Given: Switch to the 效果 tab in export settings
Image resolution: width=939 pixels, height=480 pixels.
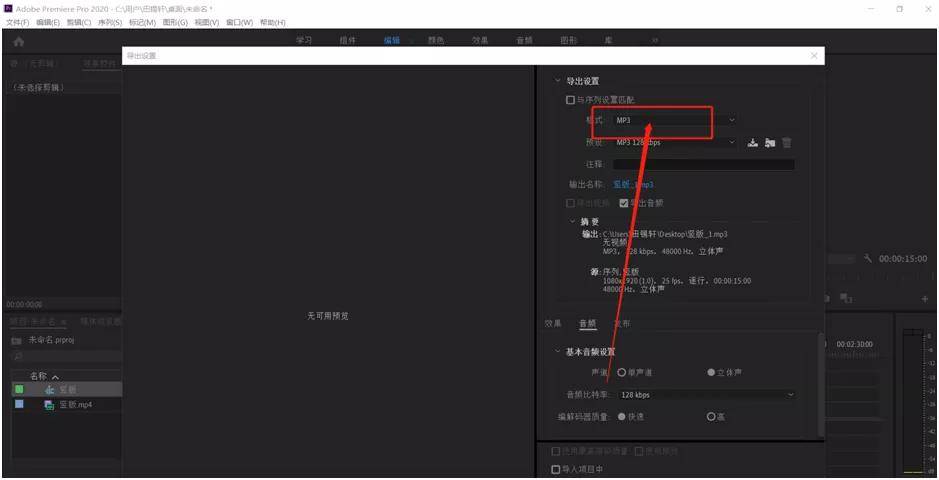Looking at the screenshot, I should click(x=553, y=323).
